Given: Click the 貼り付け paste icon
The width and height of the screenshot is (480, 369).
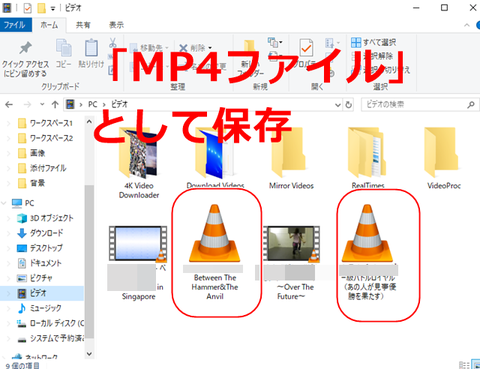Looking at the screenshot, I should coord(91,48).
